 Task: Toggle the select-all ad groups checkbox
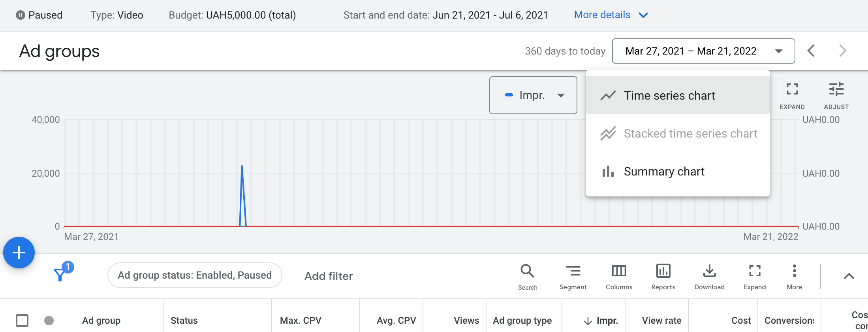click(22, 320)
